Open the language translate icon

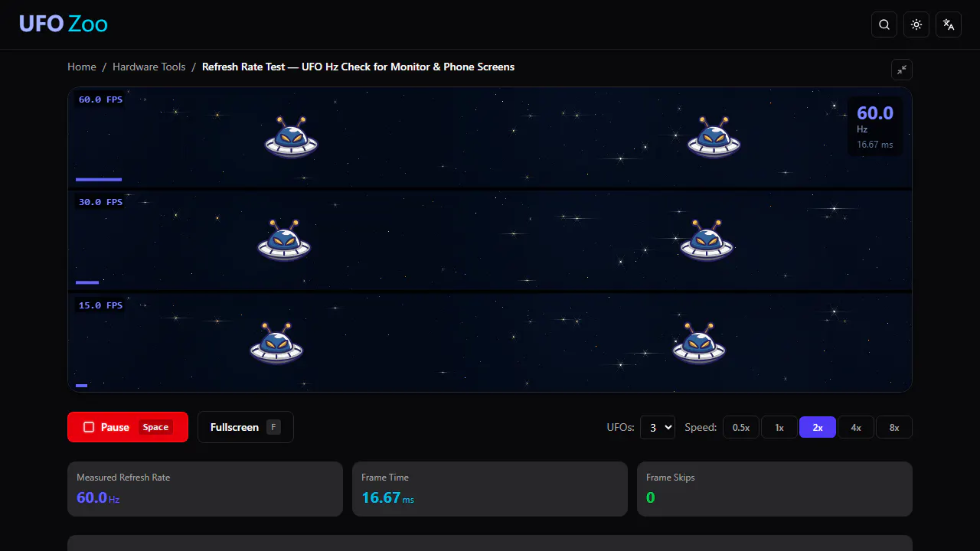click(x=949, y=24)
